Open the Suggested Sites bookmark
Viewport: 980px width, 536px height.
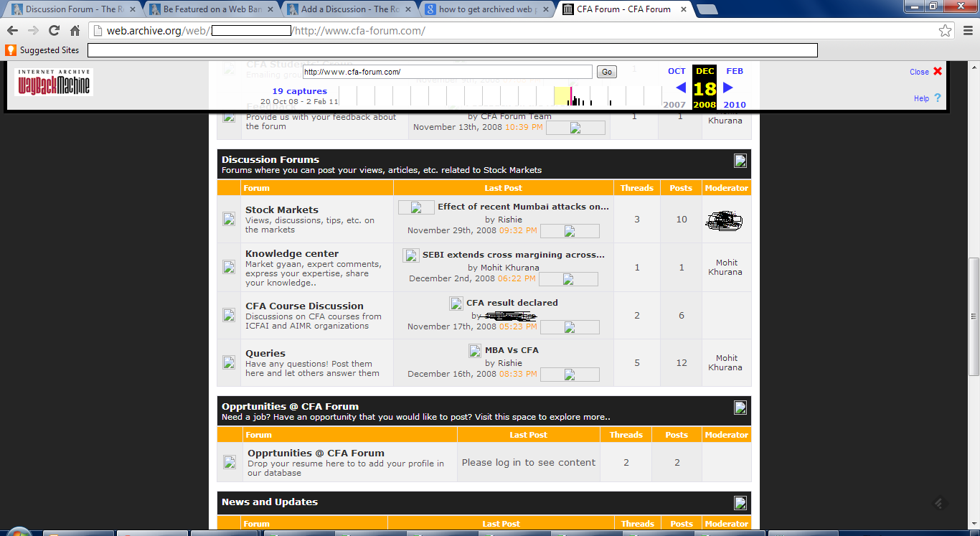coord(42,50)
